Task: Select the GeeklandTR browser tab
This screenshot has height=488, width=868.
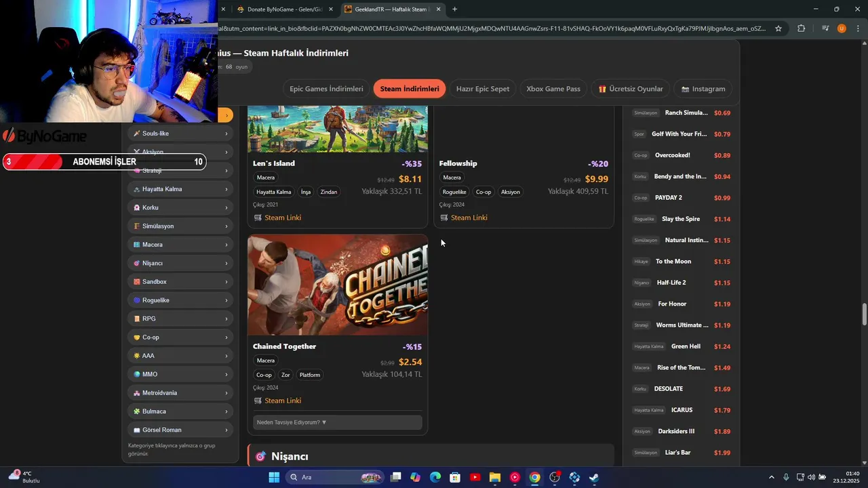Action: tap(391, 9)
